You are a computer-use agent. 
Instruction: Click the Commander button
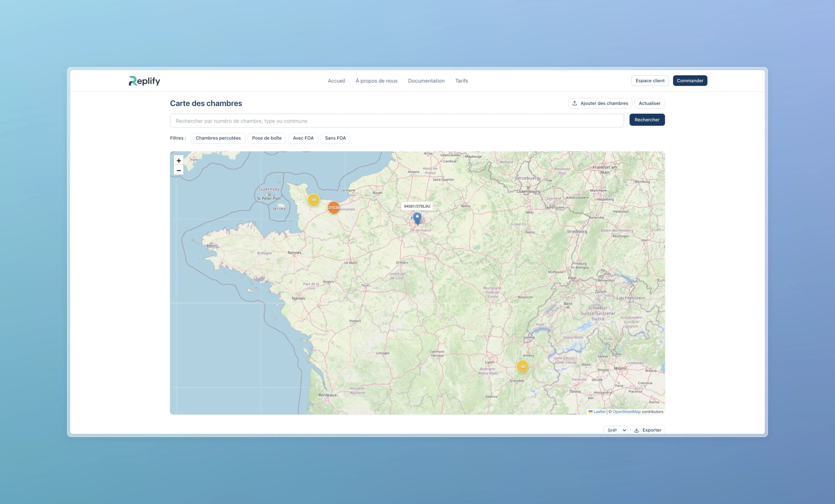pos(690,81)
